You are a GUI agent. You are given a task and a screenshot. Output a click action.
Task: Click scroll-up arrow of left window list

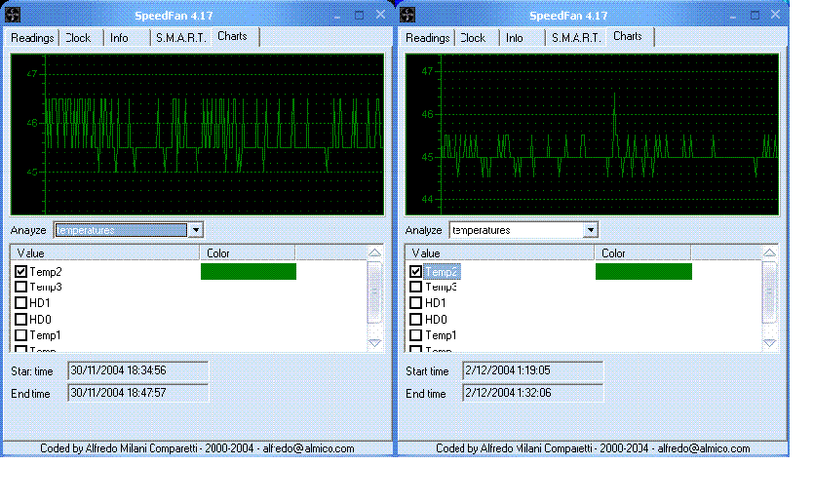point(374,252)
